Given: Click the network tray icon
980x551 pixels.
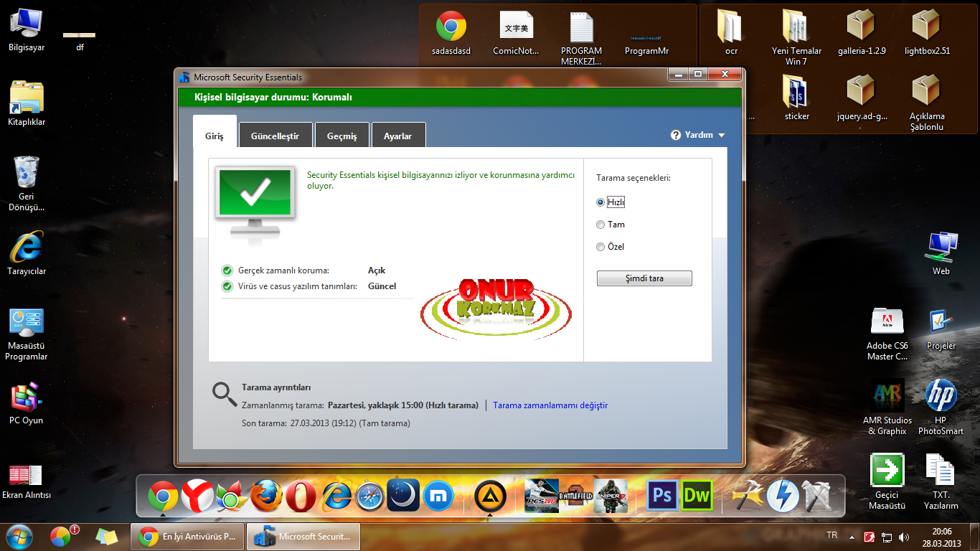Looking at the screenshot, I should (x=887, y=537).
